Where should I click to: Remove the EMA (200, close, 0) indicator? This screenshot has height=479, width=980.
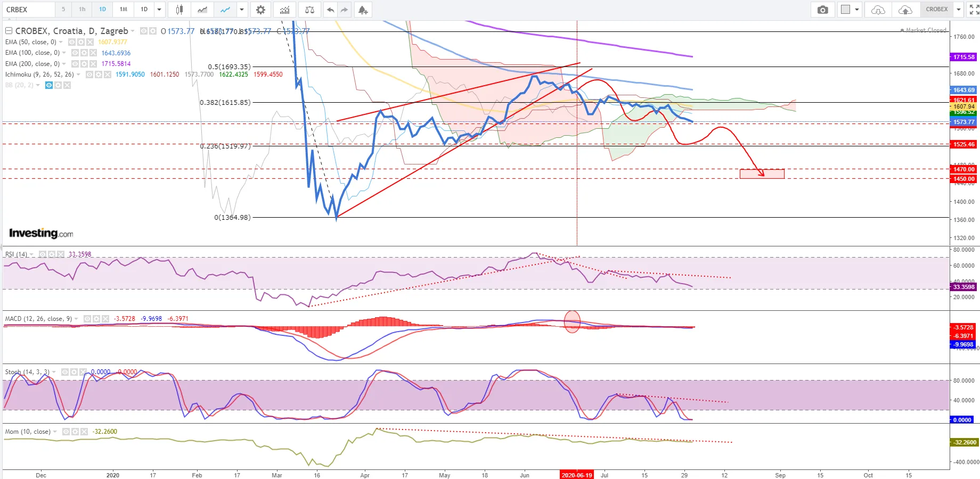93,64
